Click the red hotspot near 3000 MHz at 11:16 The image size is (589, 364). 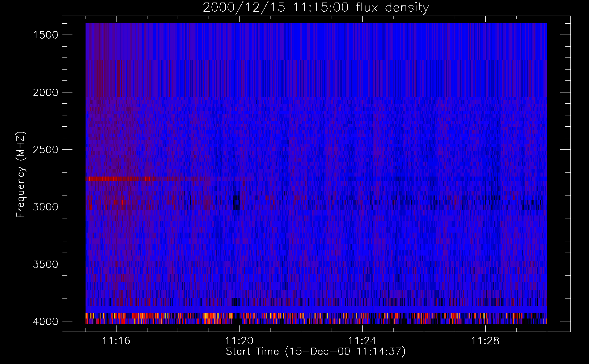[121, 203]
